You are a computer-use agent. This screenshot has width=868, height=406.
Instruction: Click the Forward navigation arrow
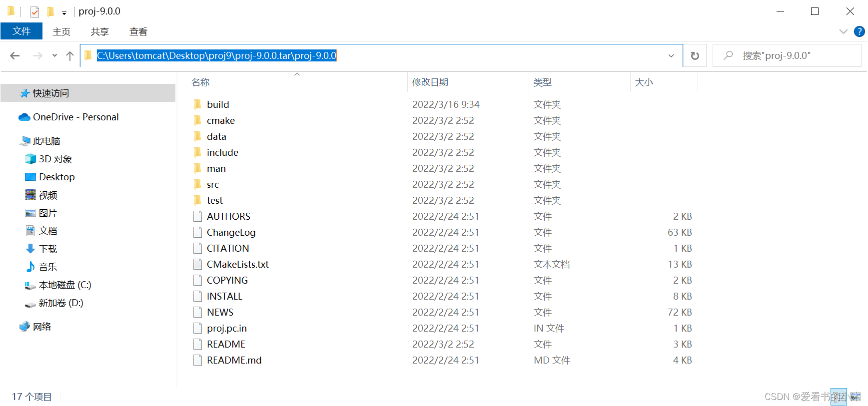click(37, 55)
